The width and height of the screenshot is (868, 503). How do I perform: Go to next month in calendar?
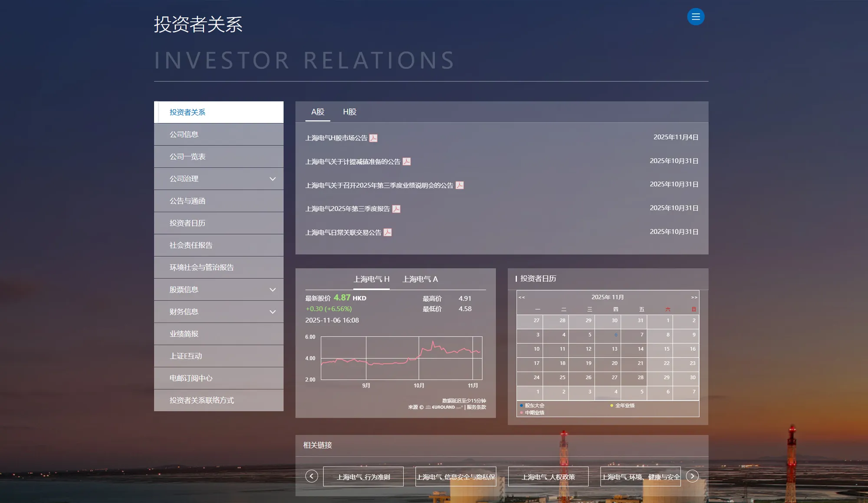click(694, 297)
